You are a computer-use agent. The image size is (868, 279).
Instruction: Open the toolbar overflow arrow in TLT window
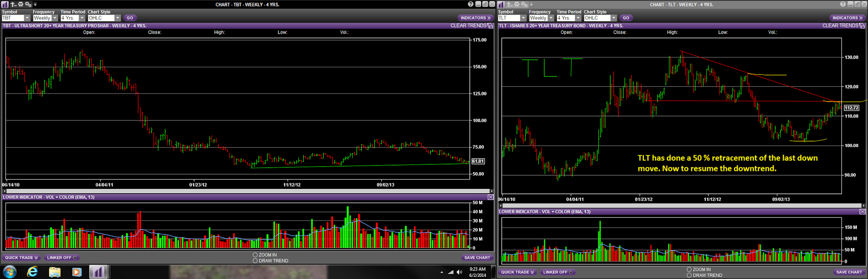[532, 4]
